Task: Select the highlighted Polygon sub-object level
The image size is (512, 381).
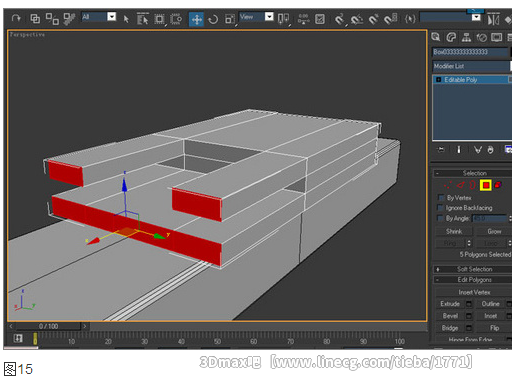Action: pos(486,185)
